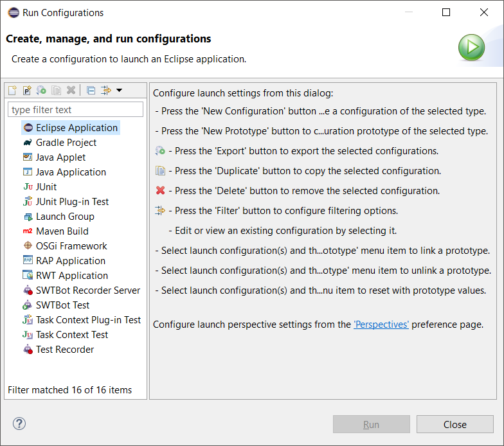Image resolution: width=504 pixels, height=446 pixels.
Task: Open the 'Perspectives' preference page link
Action: click(381, 325)
